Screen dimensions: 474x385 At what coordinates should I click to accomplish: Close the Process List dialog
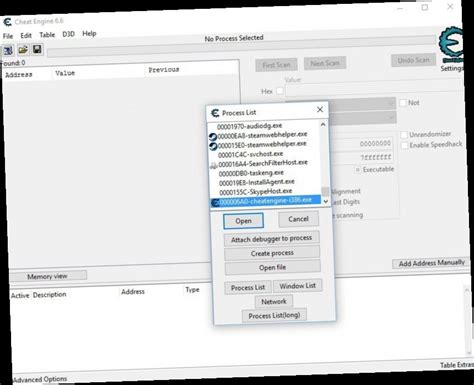pyautogui.click(x=320, y=109)
